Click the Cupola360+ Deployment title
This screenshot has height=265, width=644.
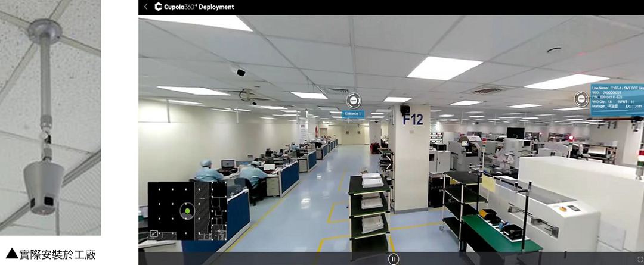point(199,7)
